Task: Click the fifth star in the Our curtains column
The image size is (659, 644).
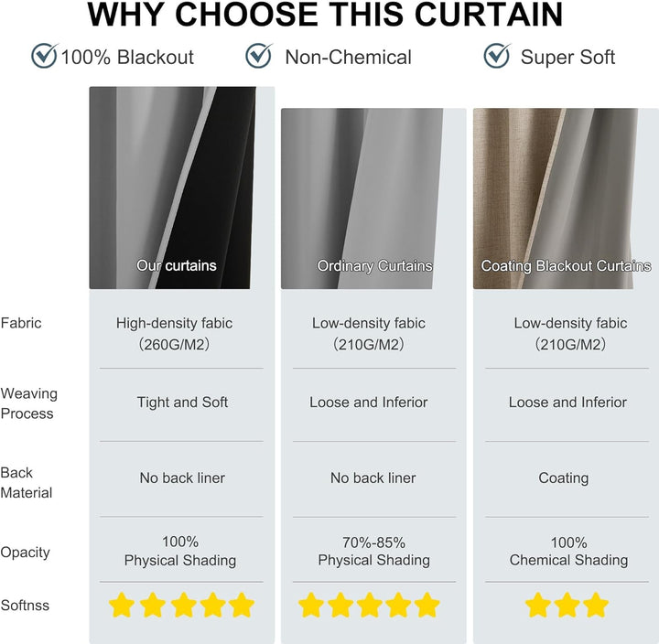Action: pyautogui.click(x=242, y=606)
